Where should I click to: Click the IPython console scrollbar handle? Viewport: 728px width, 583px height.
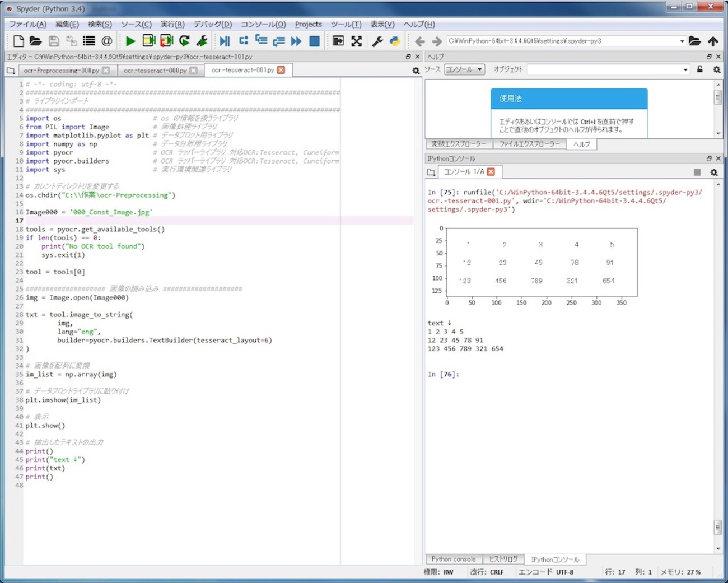click(x=718, y=527)
